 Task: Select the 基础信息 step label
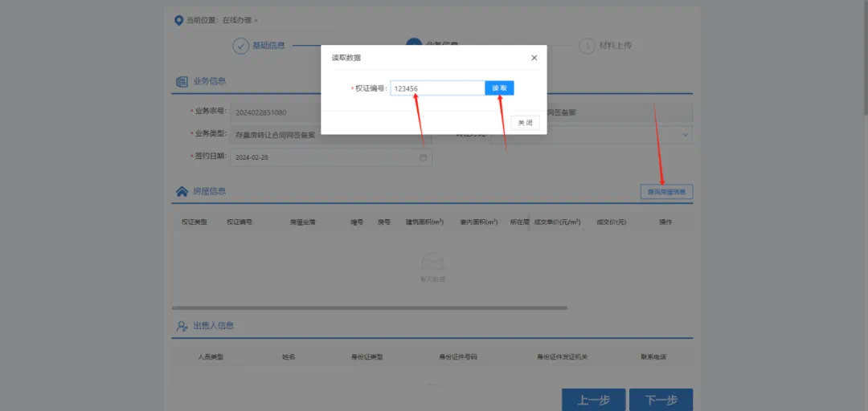point(268,46)
